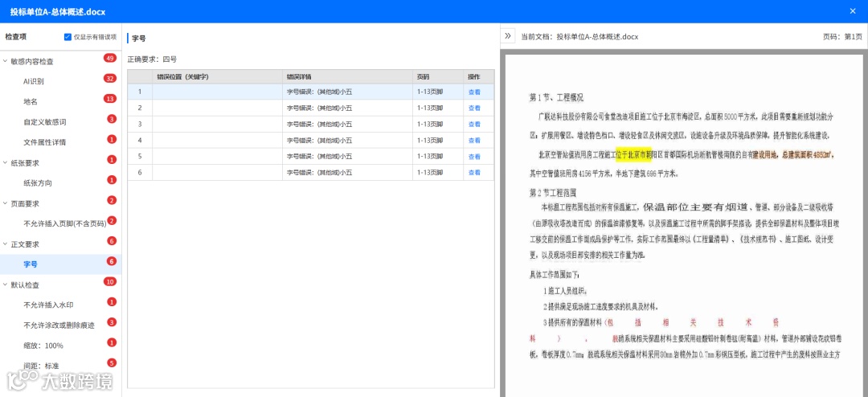Collapse the 页面要求 group
The image size is (868, 397).
[x=6, y=204]
